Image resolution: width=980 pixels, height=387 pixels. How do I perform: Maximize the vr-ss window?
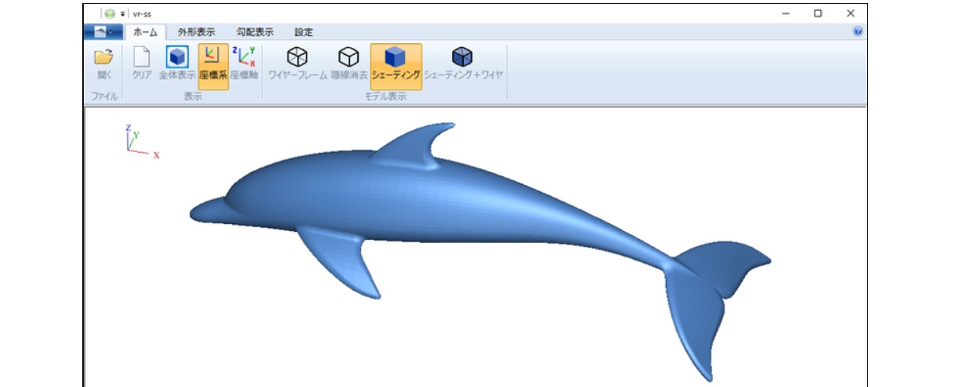[x=818, y=13]
